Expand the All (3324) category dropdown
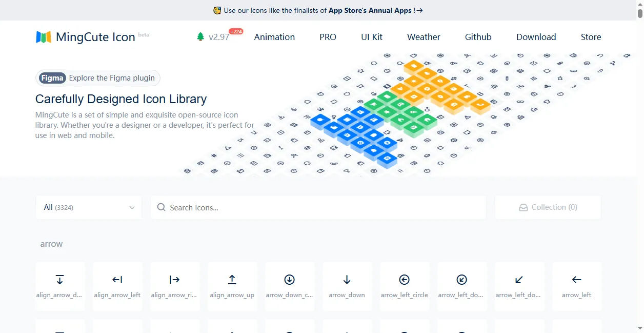The image size is (644, 333). coord(89,207)
